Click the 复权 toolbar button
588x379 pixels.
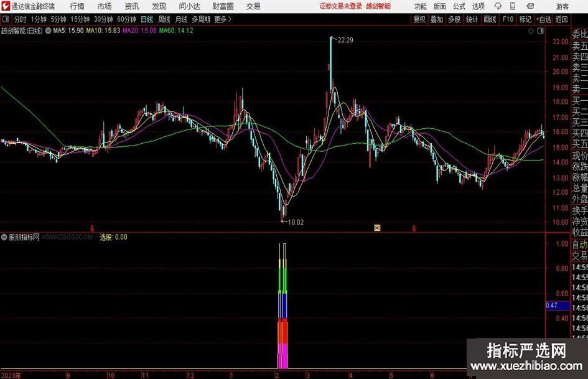[419, 19]
